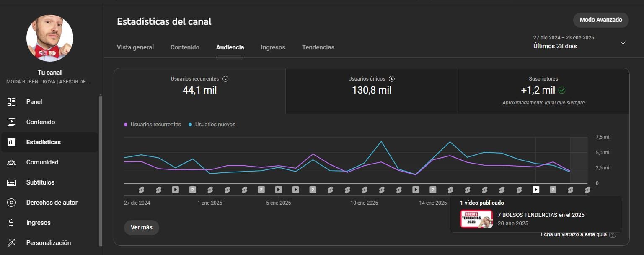Open the Tendencias tab
The image size is (644, 255).
tap(318, 47)
